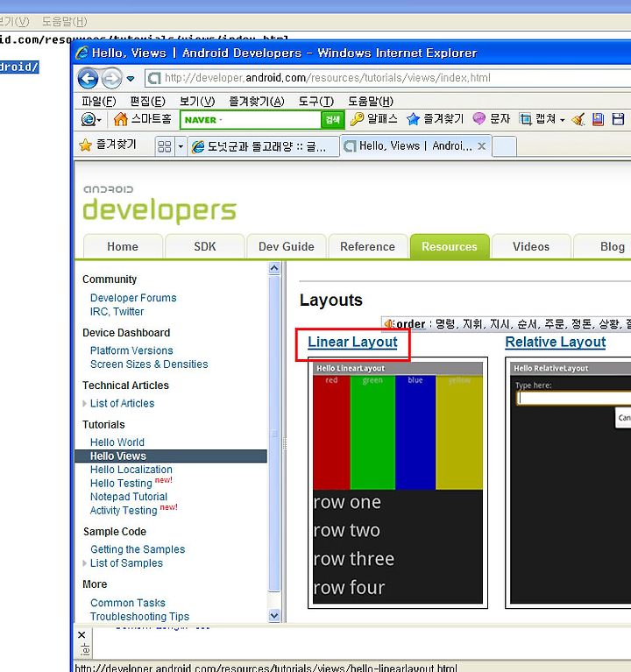The width and height of the screenshot is (631, 672).
Task: Click the broom cleanup icon in Naver toolbar
Action: click(578, 119)
